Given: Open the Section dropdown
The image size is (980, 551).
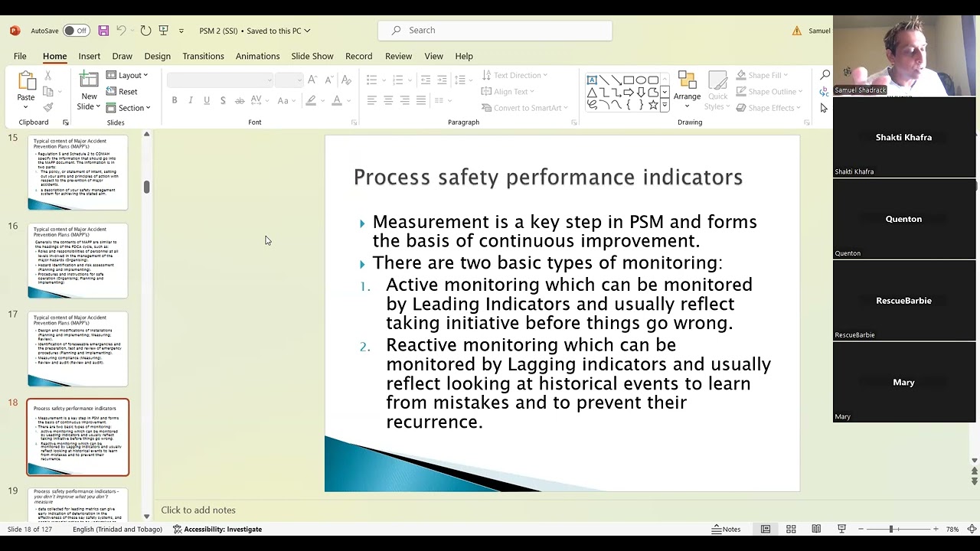Looking at the screenshot, I should [128, 108].
